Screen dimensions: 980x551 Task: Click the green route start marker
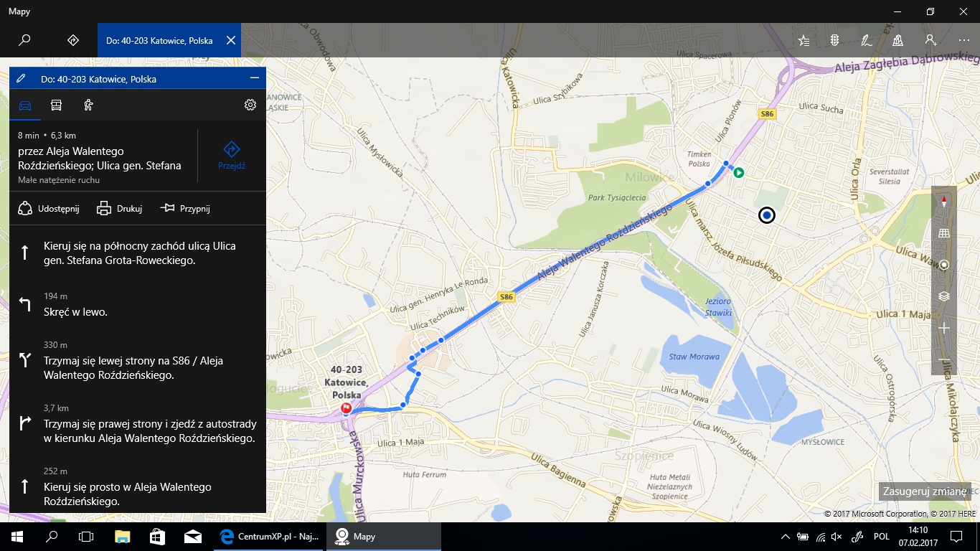click(738, 172)
